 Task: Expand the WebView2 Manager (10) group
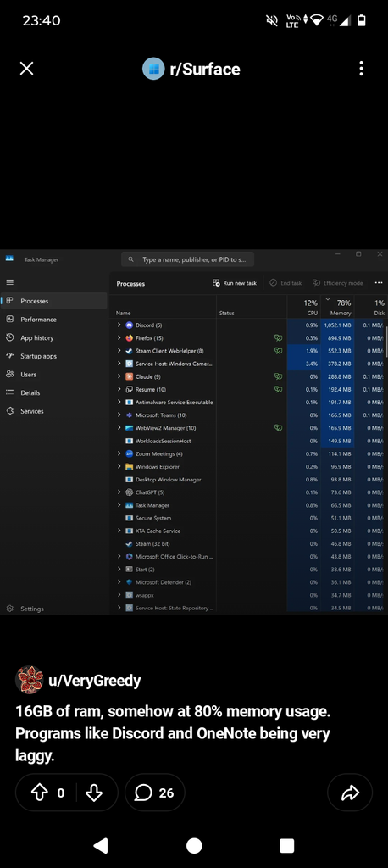[x=119, y=428]
